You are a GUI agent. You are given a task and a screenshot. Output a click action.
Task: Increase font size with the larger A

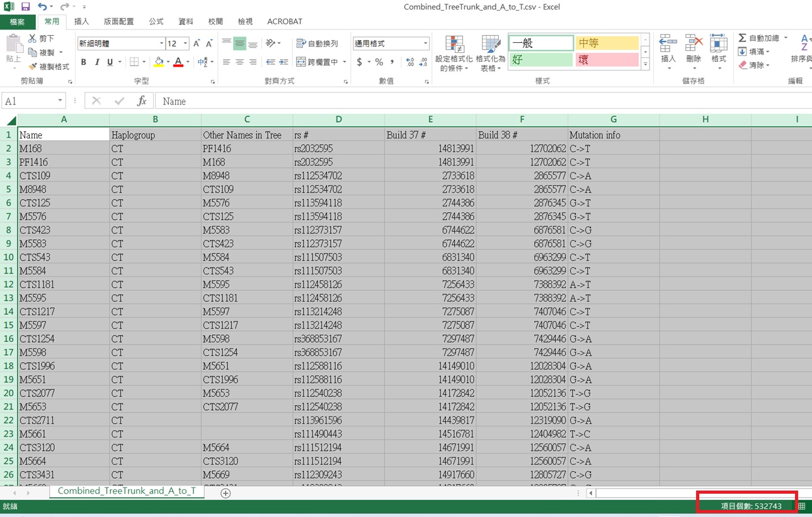click(x=197, y=43)
